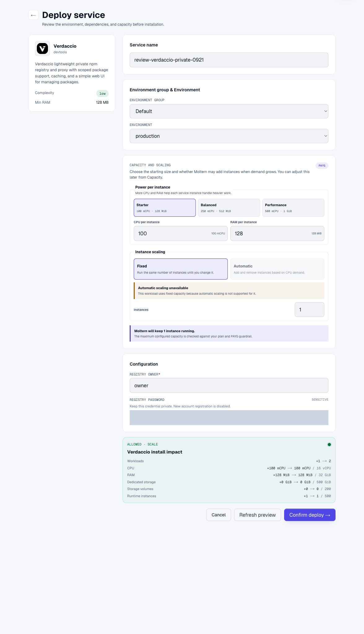The width and height of the screenshot is (364, 634).
Task: Click the 'low' complexity badge
Action: point(102,93)
